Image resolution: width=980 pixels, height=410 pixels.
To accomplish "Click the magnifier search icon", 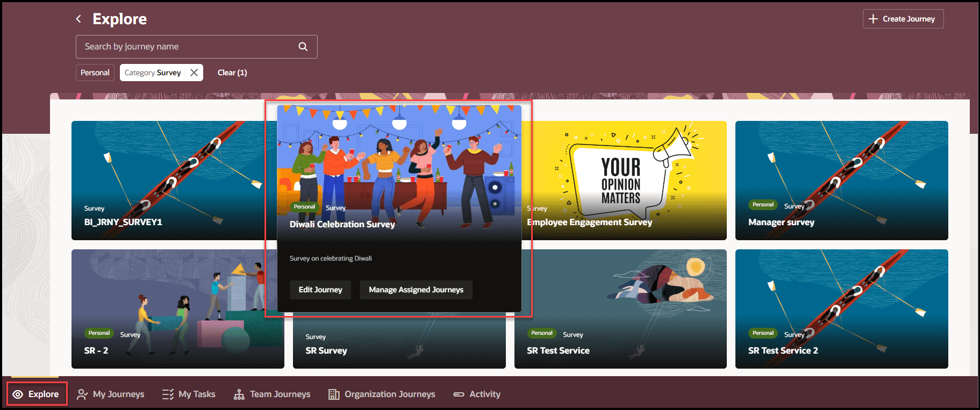I will point(303,47).
